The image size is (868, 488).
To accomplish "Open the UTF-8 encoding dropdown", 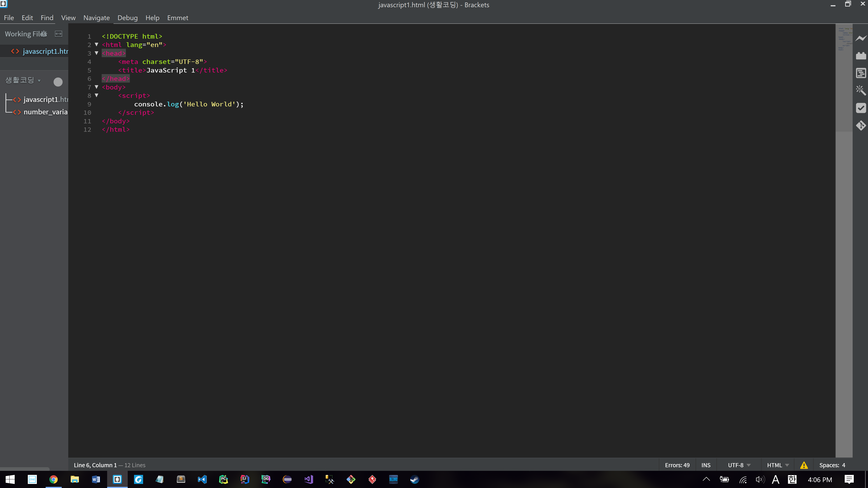I will point(738,465).
